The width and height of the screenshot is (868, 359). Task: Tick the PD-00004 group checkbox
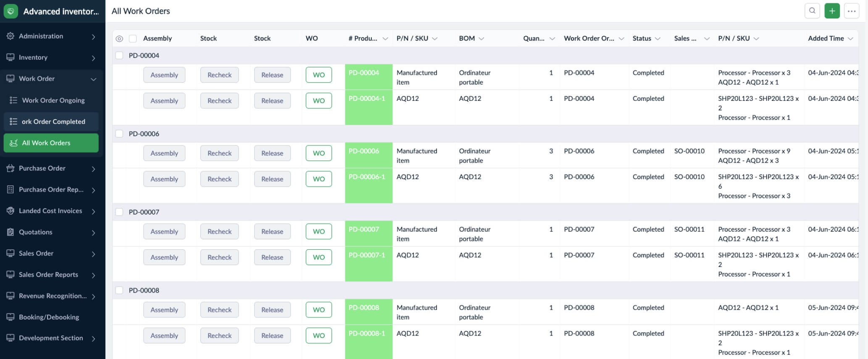[119, 55]
